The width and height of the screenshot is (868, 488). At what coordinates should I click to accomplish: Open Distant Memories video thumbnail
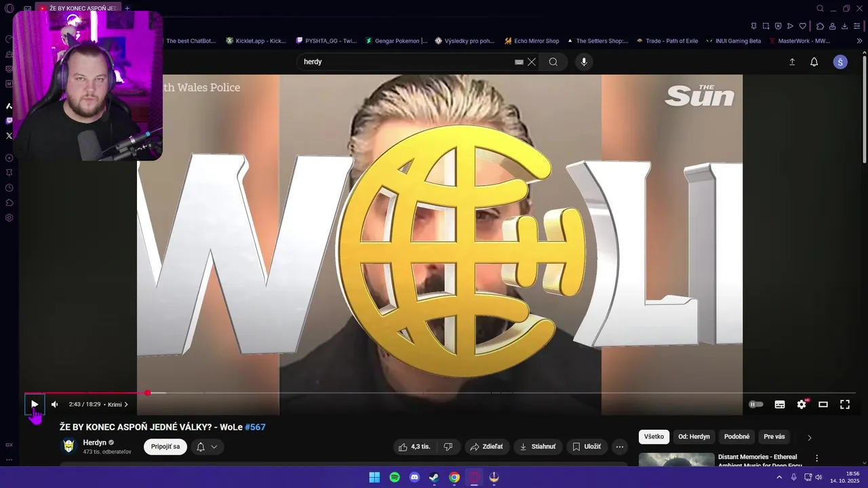(677, 460)
